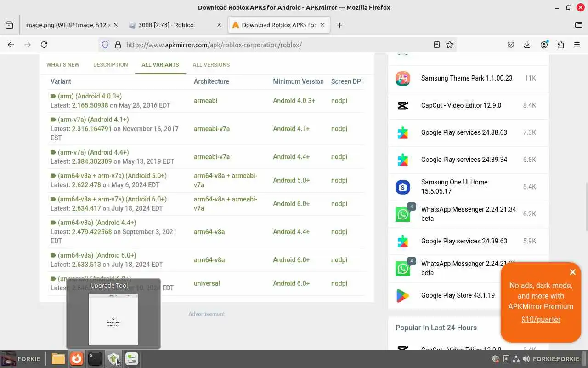588x368 pixels.
Task: Open the Firefox account icon
Action: pos(544,45)
